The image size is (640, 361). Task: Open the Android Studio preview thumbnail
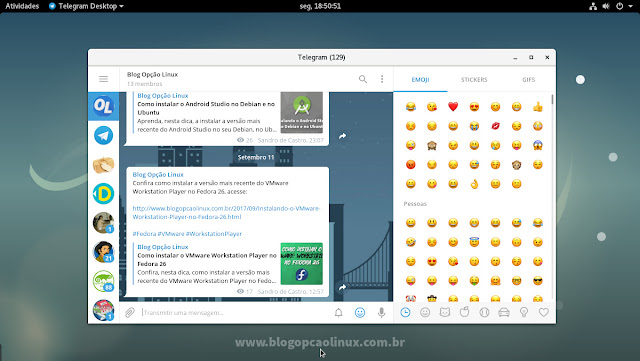(302, 112)
